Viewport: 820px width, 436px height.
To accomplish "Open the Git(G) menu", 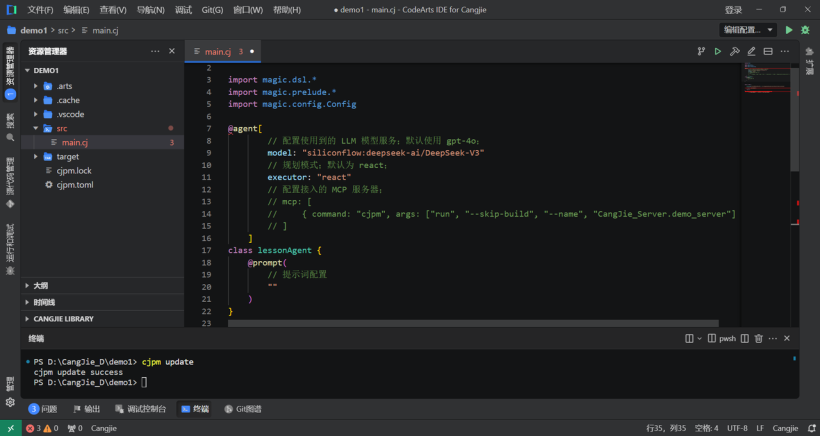I will point(212,10).
